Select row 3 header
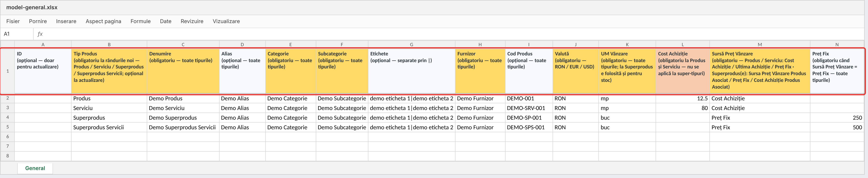 tap(7, 108)
